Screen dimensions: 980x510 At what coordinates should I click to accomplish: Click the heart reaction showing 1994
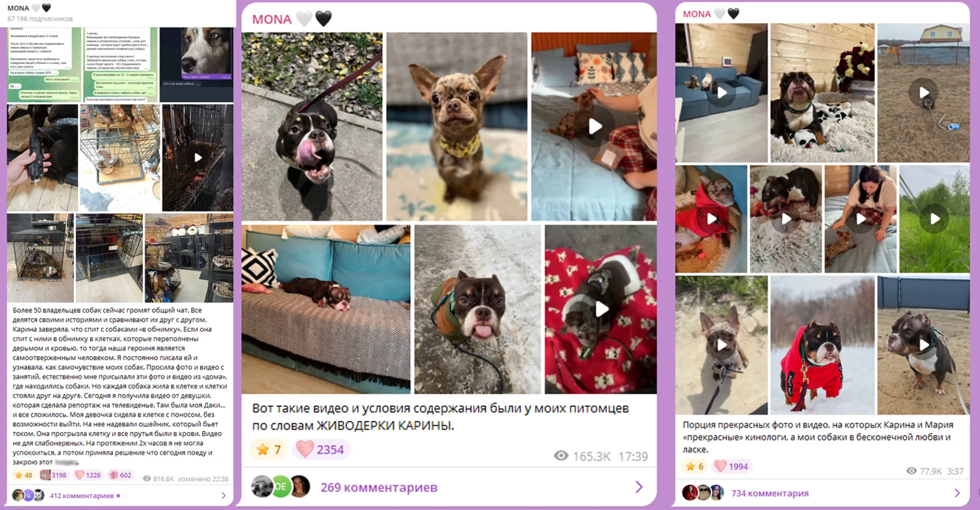(732, 467)
